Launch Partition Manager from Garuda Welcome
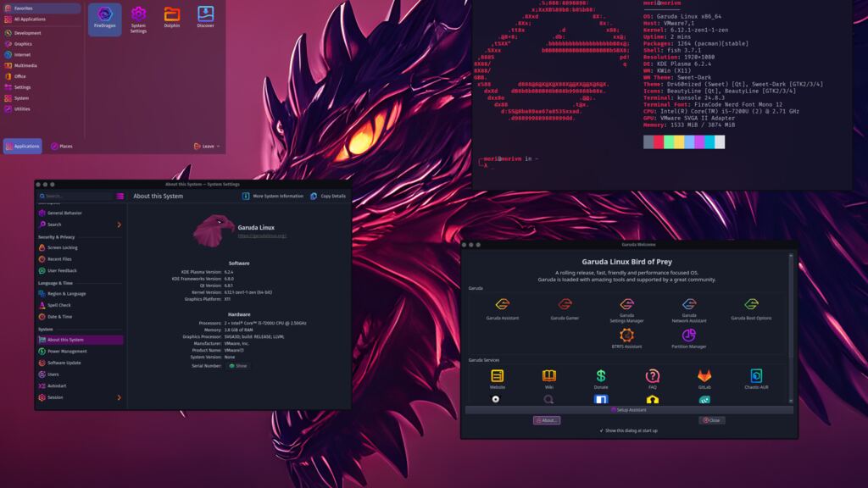Screen dimensions: 868x488 tap(688, 339)
